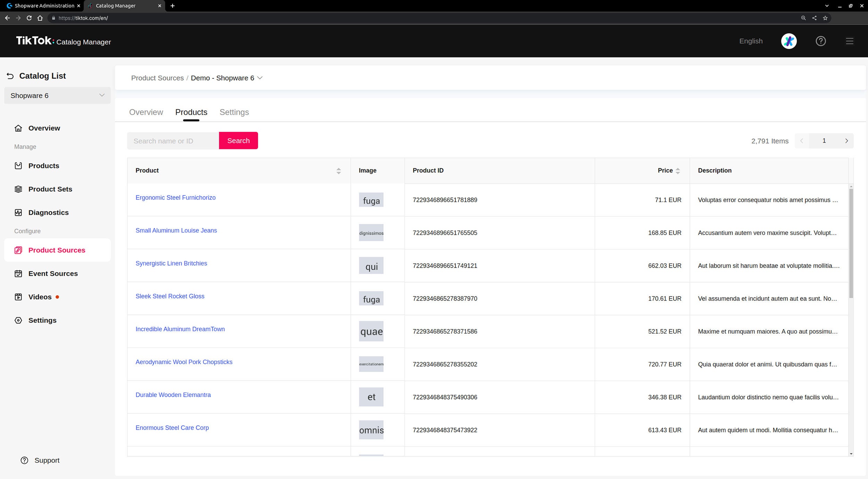Switch to the Settings tab
The height and width of the screenshot is (479, 868).
click(x=234, y=112)
